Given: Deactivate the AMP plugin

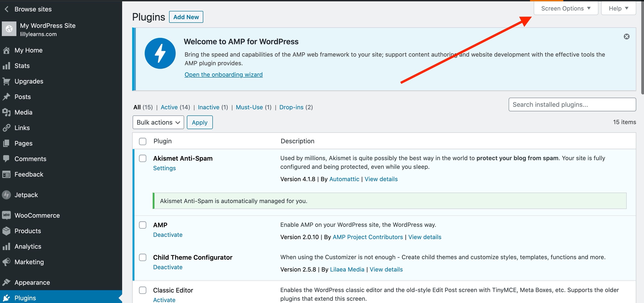Looking at the screenshot, I should pos(168,235).
